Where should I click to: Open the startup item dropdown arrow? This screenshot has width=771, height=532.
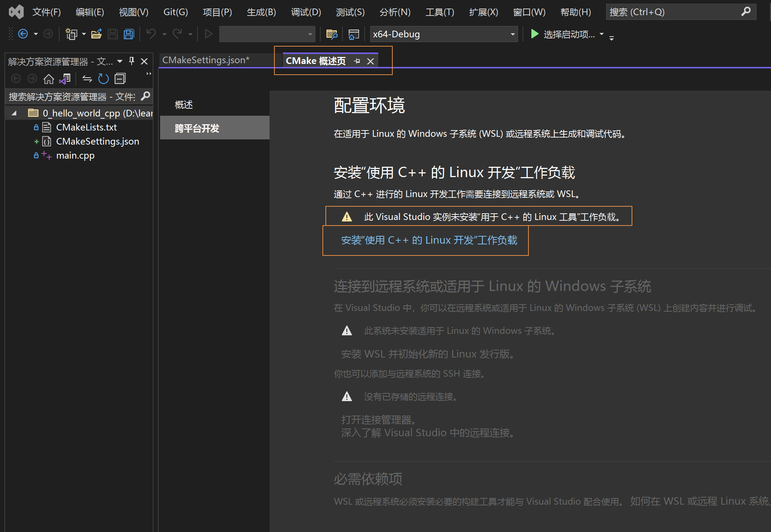tap(602, 34)
